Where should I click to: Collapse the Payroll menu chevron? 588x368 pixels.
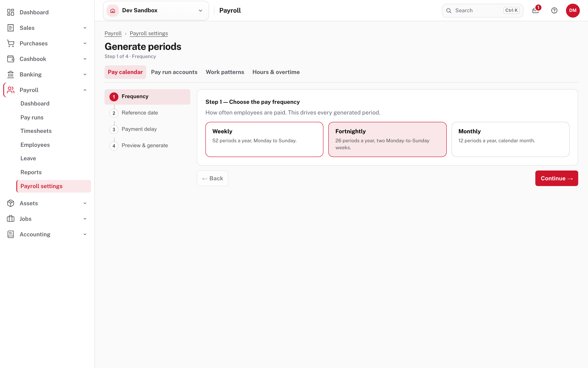85,90
